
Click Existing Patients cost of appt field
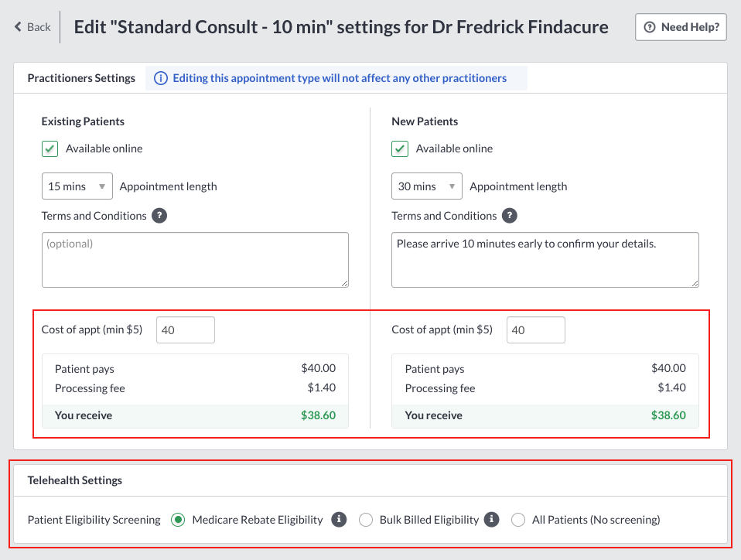(x=186, y=330)
